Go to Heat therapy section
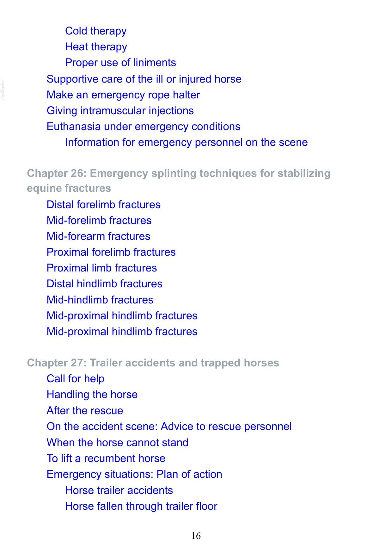 [96, 47]
